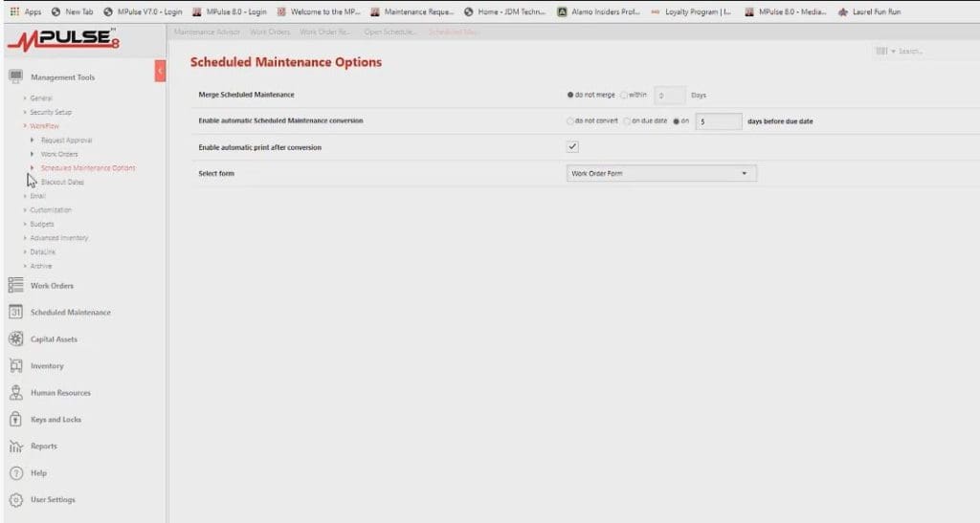Open the browser Apps grid icon
Image resolution: width=980 pixels, height=523 pixels.
click(14, 11)
